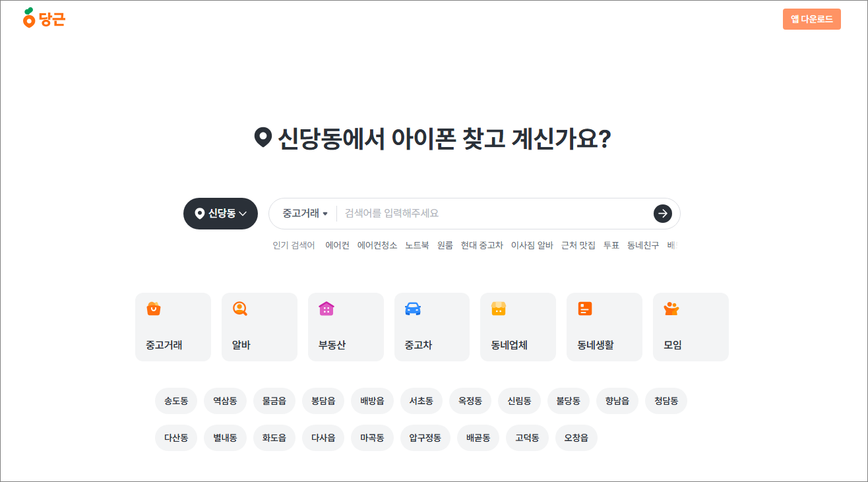
Task: Choose the 오창읍 neighborhood chip
Action: pyautogui.click(x=576, y=438)
